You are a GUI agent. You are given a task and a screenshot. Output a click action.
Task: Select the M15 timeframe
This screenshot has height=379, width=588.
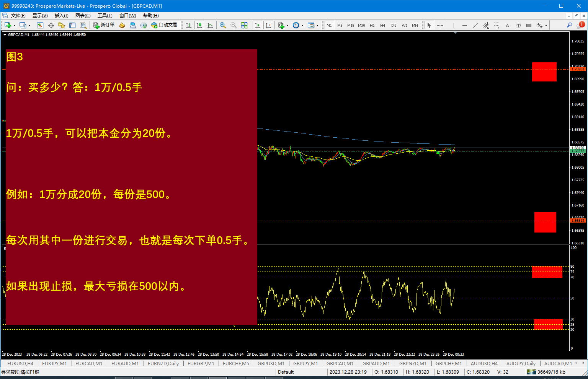pos(350,25)
